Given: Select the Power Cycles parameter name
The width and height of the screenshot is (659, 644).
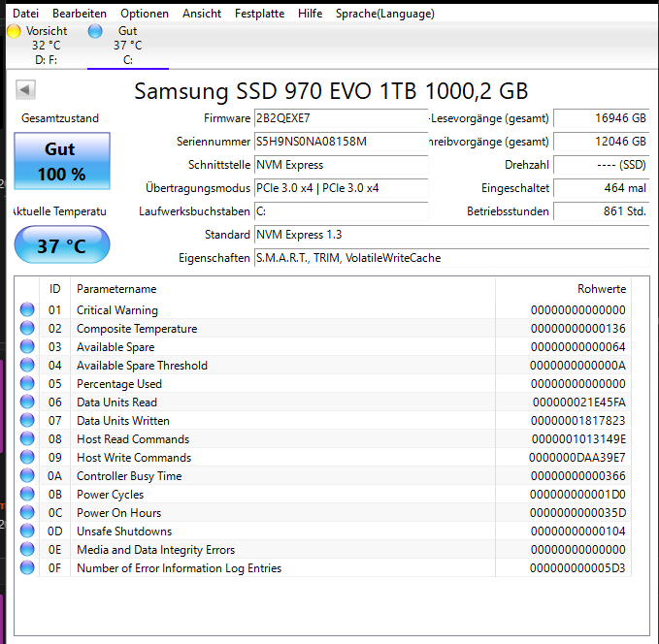Looking at the screenshot, I should 110,495.
